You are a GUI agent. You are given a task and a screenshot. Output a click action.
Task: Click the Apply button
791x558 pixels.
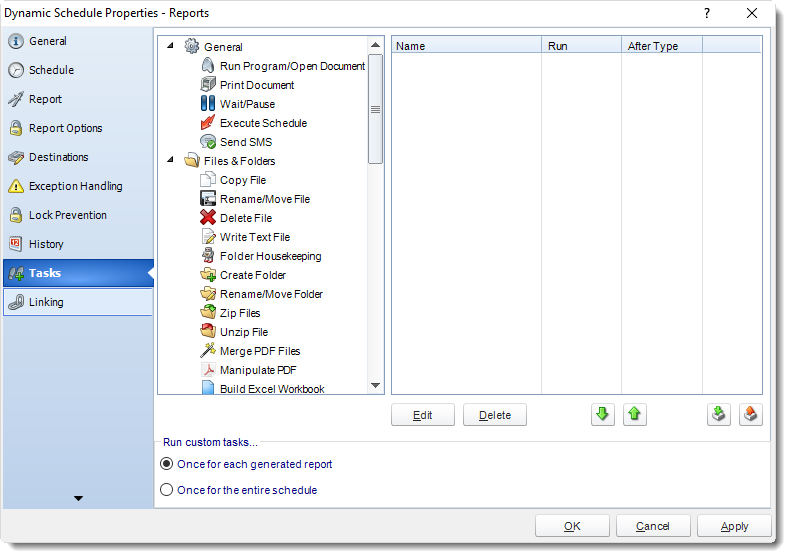734,526
